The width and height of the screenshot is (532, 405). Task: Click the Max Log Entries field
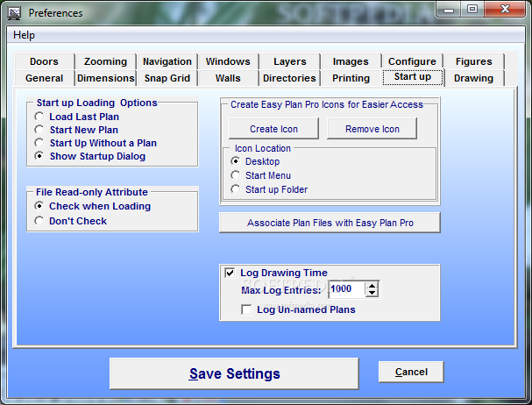coord(347,289)
